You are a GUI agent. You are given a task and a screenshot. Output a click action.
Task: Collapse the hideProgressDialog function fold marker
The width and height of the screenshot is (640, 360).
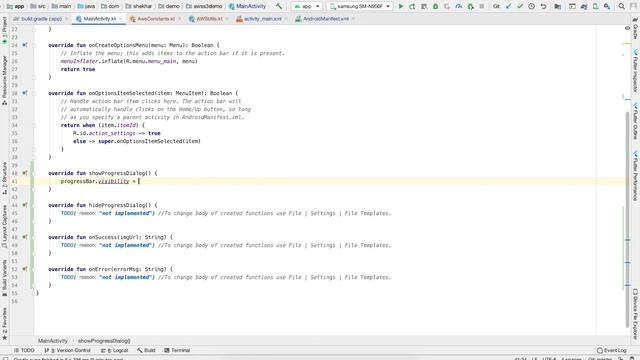pyautogui.click(x=34, y=205)
